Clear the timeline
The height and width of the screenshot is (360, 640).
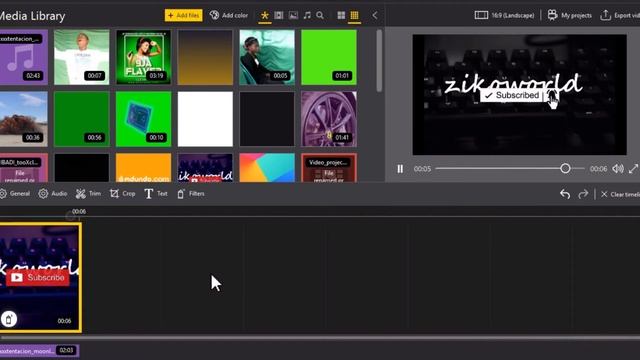click(620, 194)
